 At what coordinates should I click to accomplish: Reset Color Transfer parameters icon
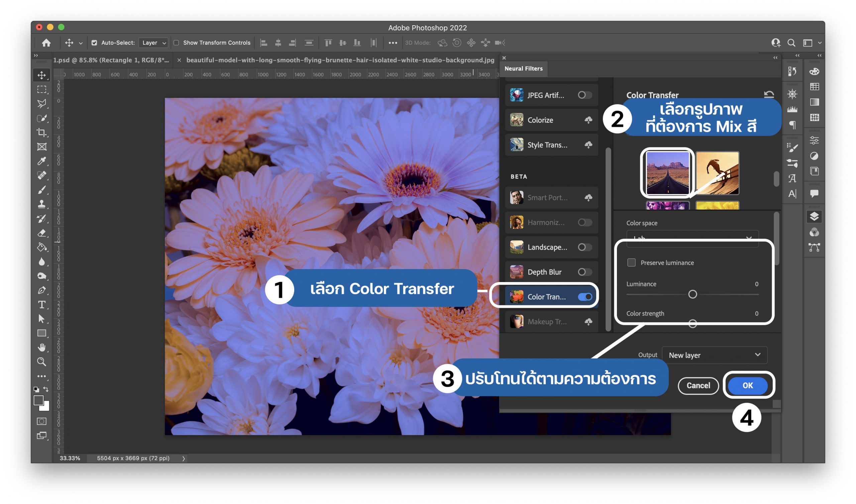click(769, 94)
